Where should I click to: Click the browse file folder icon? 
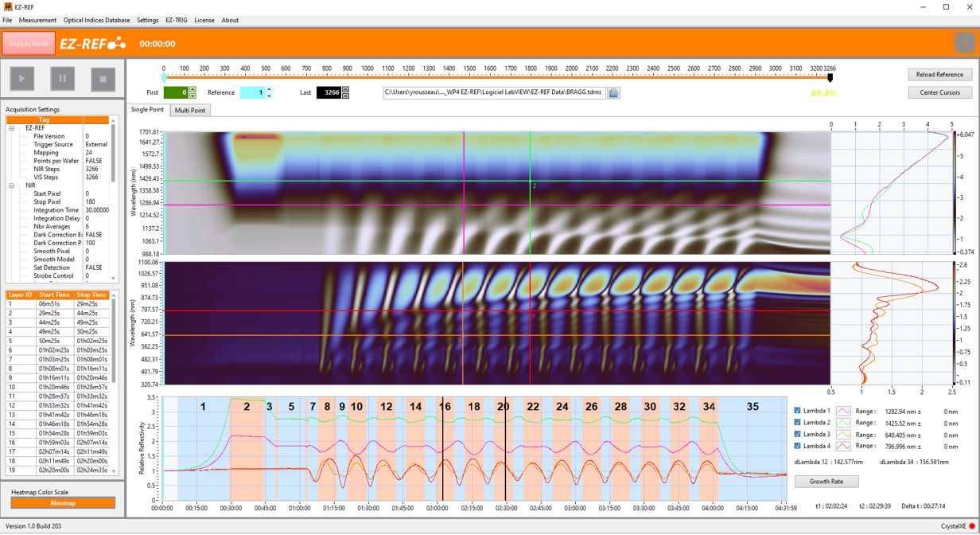pyautogui.click(x=613, y=93)
